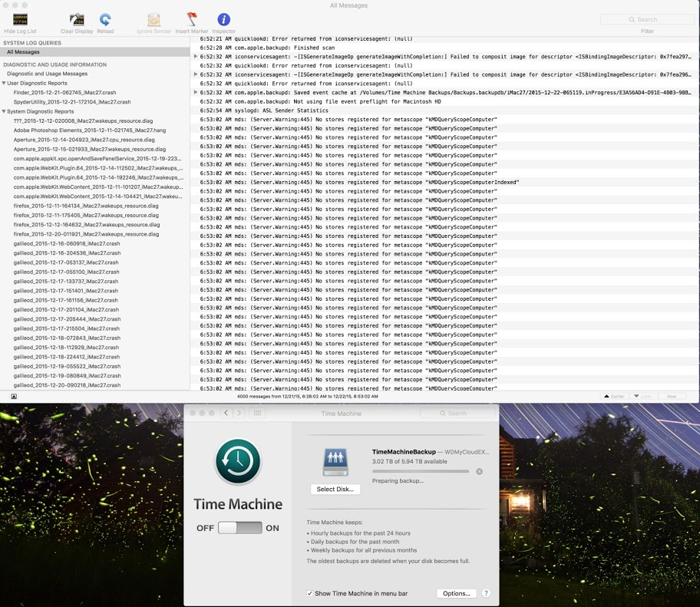This screenshot has height=607, width=700.
Task: Expand the first 6:52:32 iconservicesagent log entry
Action: tap(196, 56)
